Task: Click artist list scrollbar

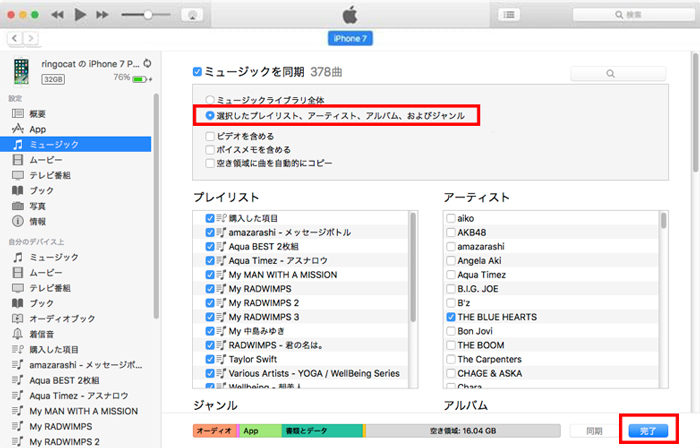Action: [663, 220]
